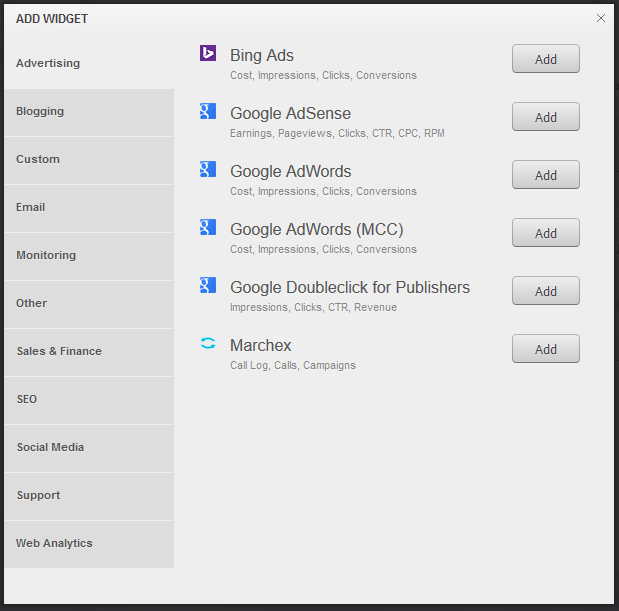Viewport: 619px width, 611px height.
Task: Click the Google Doubleclick for Publishers icon
Action: (208, 285)
